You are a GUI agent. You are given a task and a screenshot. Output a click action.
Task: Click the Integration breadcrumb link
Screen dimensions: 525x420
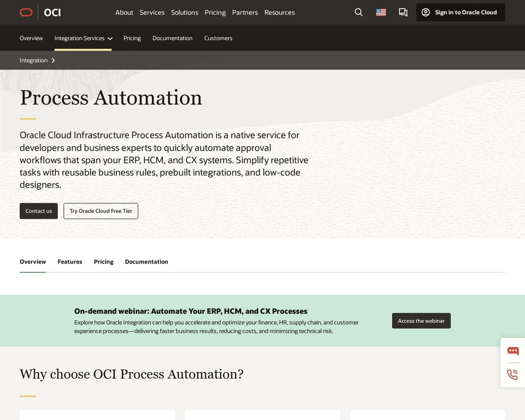tap(34, 60)
